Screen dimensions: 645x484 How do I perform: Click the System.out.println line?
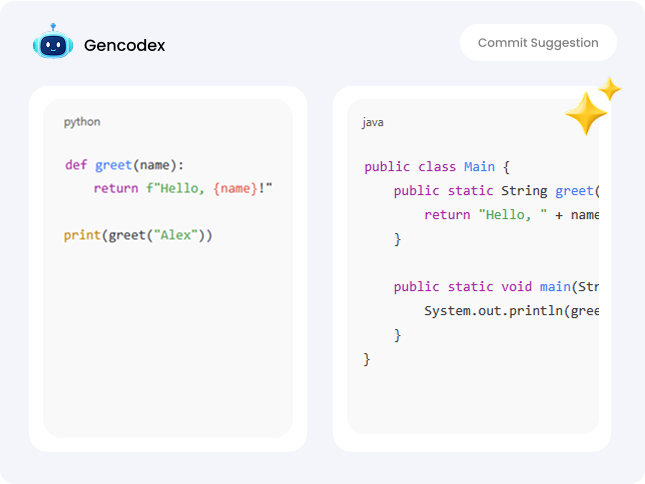pos(510,310)
